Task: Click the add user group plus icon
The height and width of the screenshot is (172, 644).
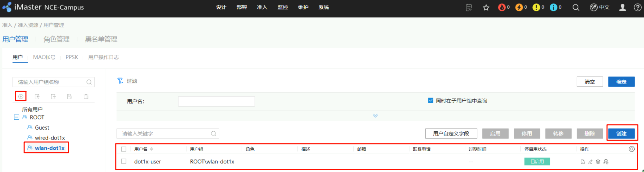Action: coord(21,97)
